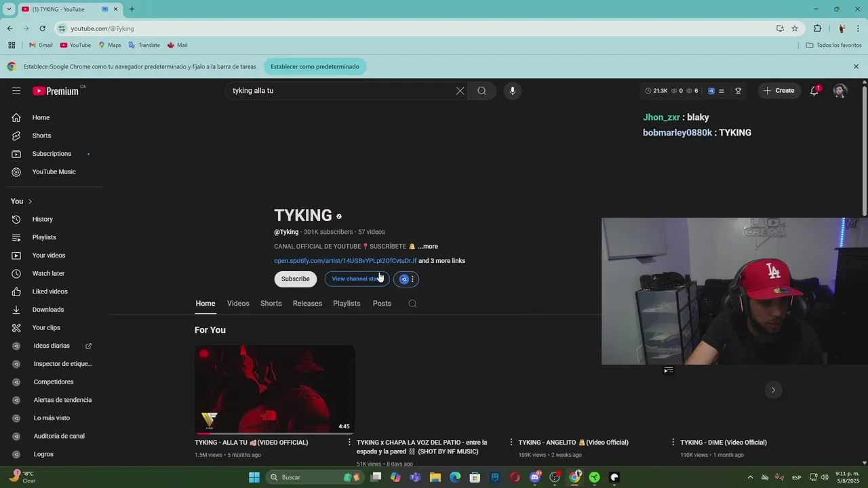Expand the You section

point(22,201)
